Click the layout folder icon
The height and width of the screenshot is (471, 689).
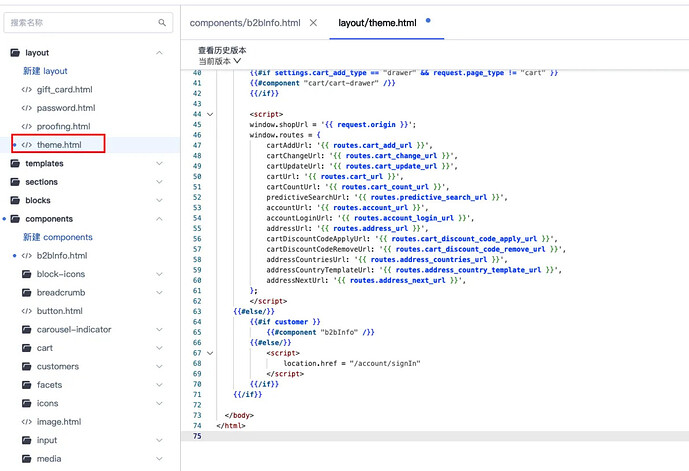(15, 53)
